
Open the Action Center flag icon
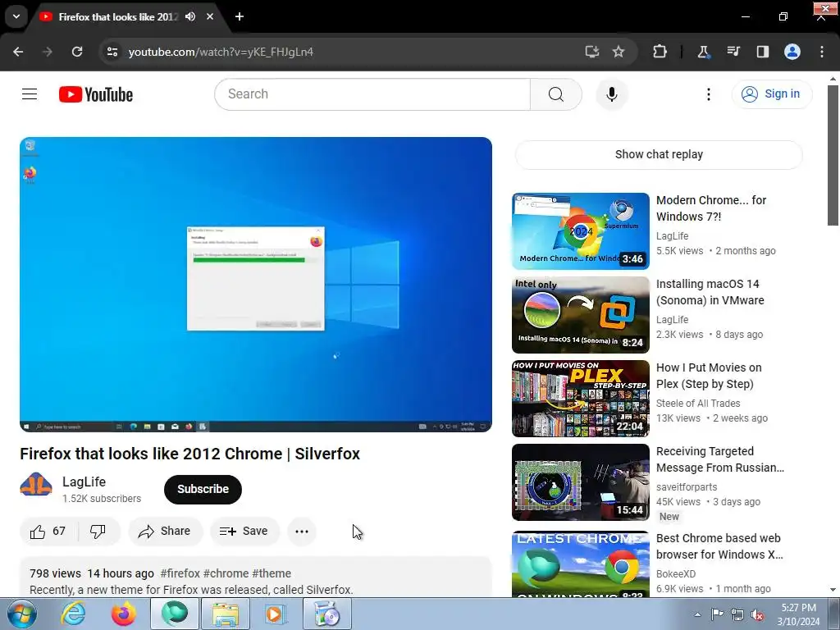click(717, 614)
